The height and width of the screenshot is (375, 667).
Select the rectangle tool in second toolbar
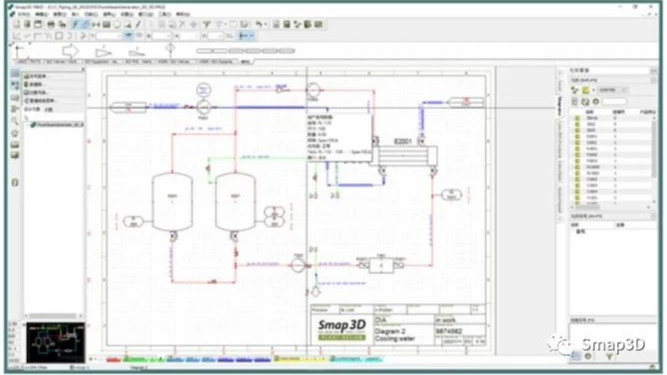(x=59, y=36)
